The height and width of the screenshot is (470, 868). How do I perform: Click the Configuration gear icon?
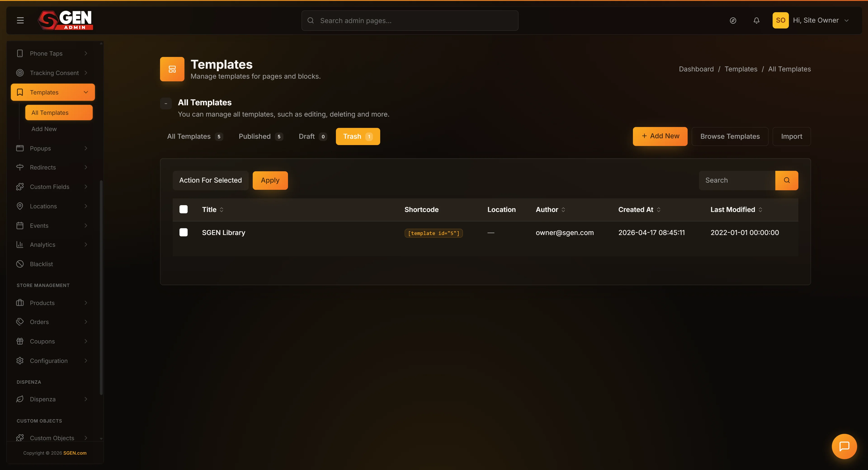20,360
